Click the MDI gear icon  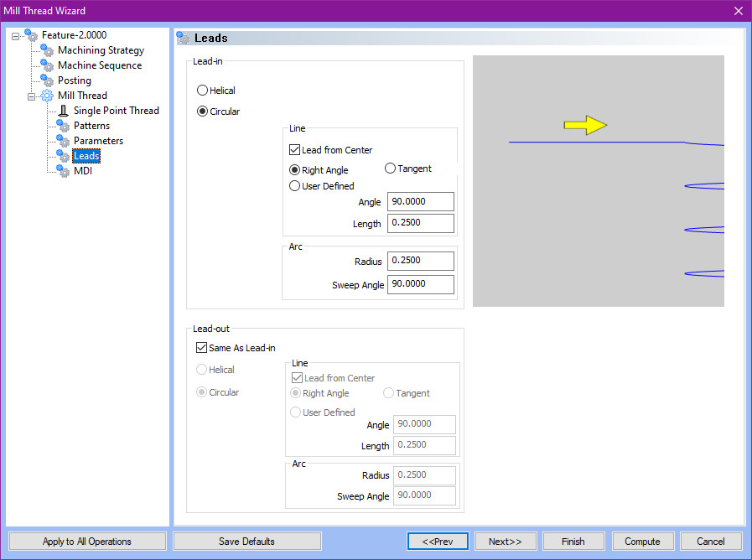point(63,171)
